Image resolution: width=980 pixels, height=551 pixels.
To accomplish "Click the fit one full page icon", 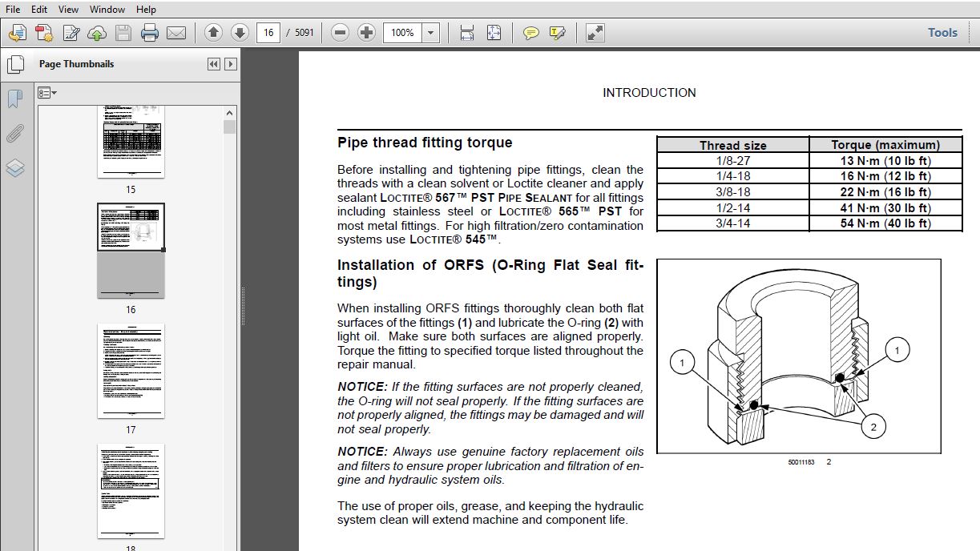I will click(x=494, y=33).
